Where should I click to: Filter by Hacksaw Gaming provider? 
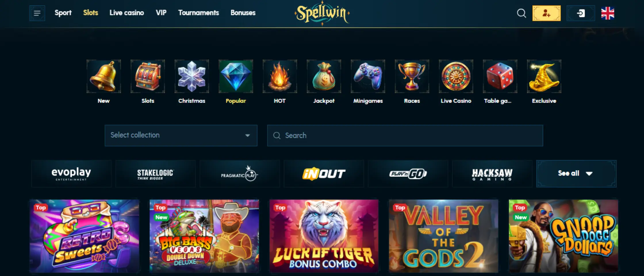click(x=492, y=174)
